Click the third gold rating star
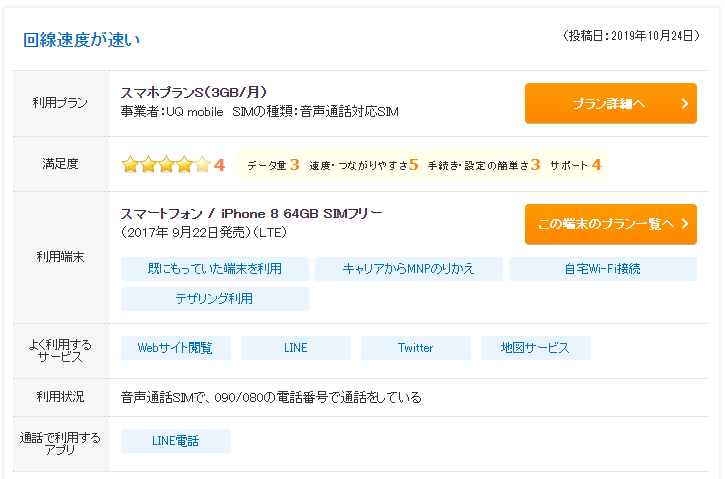The width and height of the screenshot is (725, 479). coord(166,165)
